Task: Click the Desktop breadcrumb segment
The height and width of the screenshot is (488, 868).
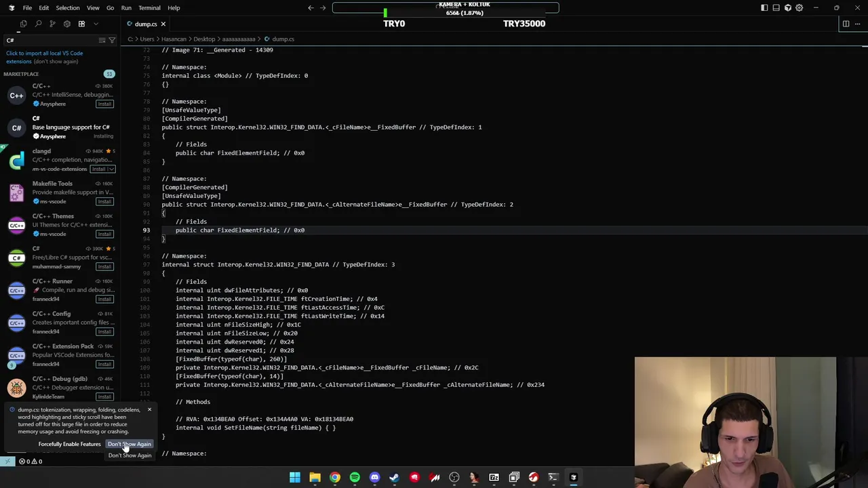Action: [x=204, y=39]
